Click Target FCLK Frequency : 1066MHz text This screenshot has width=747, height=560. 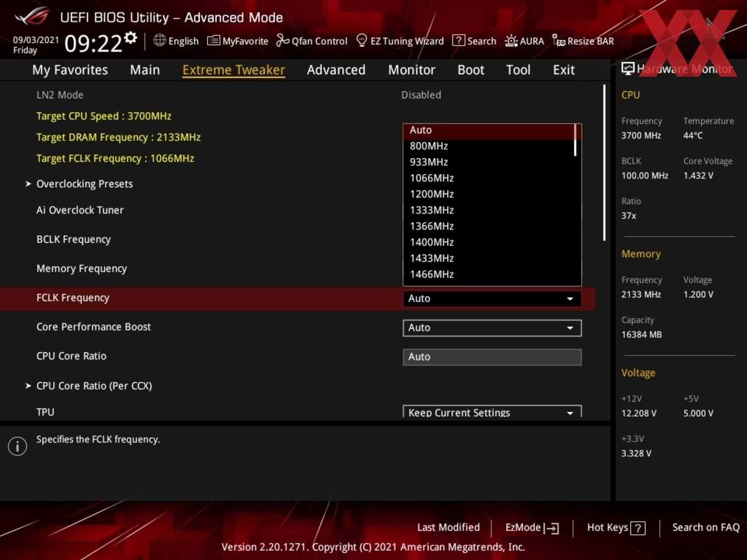tap(115, 158)
